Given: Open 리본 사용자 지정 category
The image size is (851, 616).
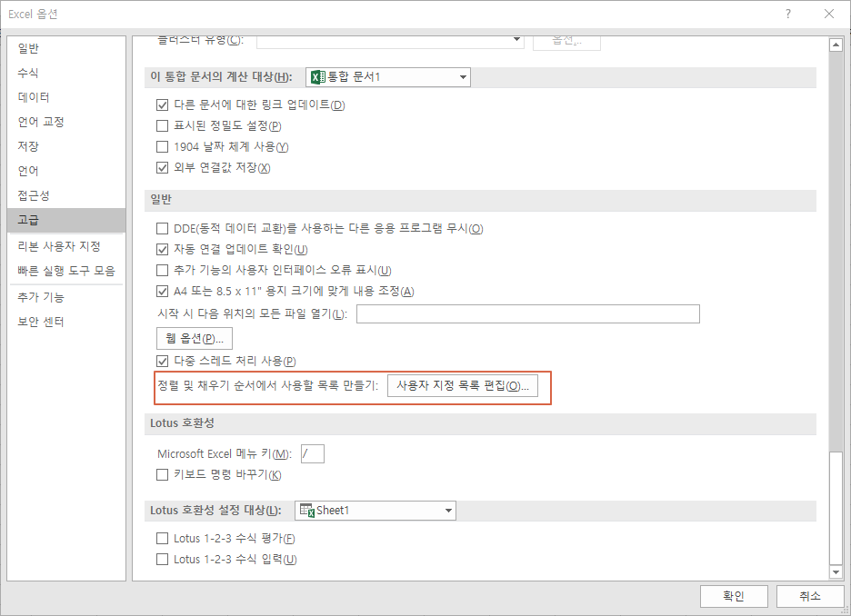Looking at the screenshot, I should click(x=66, y=246).
